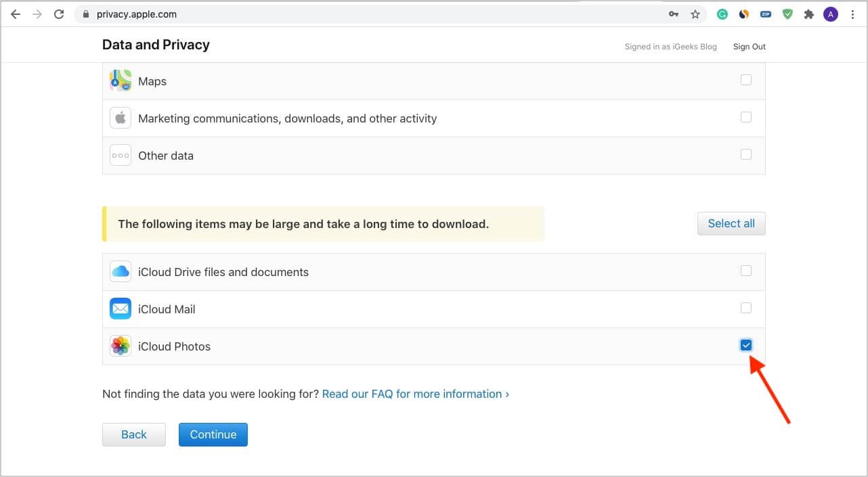Viewport: 868px width, 477px height.
Task: Open the Grammarly extension icon
Action: click(722, 14)
